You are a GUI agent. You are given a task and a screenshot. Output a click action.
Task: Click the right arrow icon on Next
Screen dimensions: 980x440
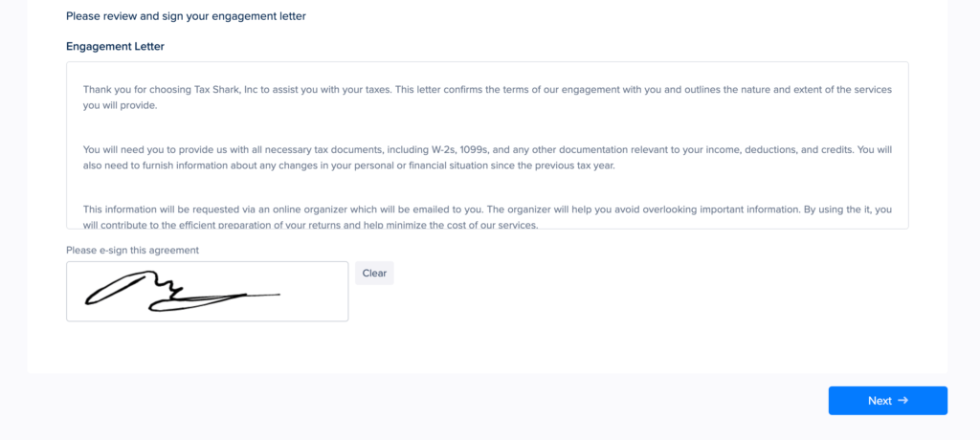[903, 401]
